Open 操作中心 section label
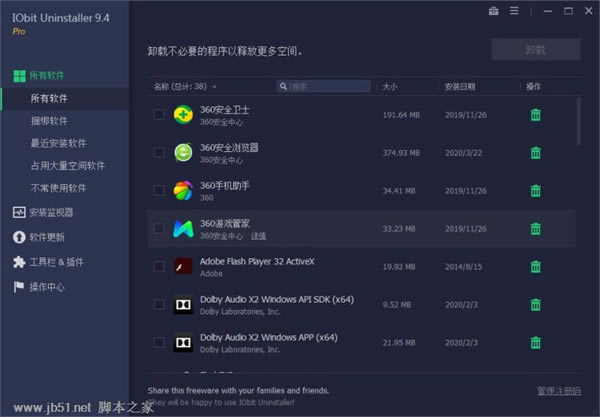Screen dimensions: 600x417 click(47, 287)
